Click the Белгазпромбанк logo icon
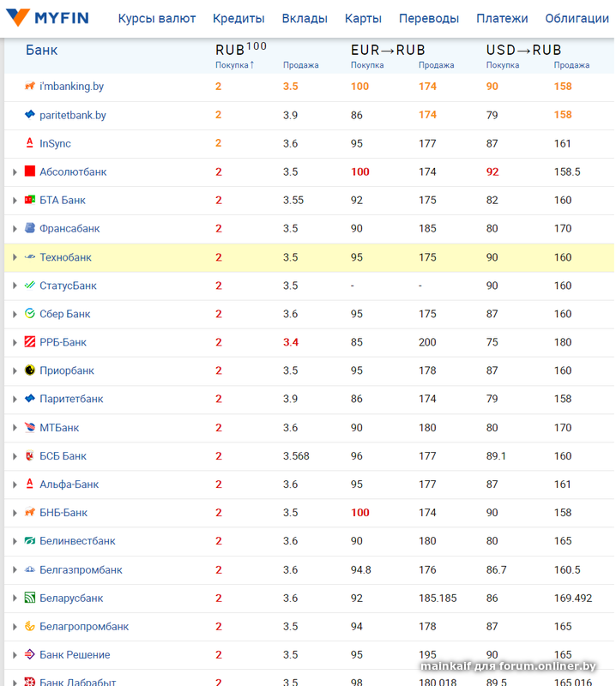 30,569
